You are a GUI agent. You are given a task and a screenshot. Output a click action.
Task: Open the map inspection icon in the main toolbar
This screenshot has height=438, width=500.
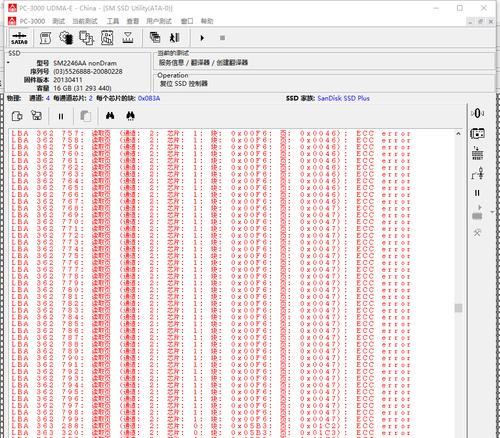pyautogui.click(x=107, y=38)
